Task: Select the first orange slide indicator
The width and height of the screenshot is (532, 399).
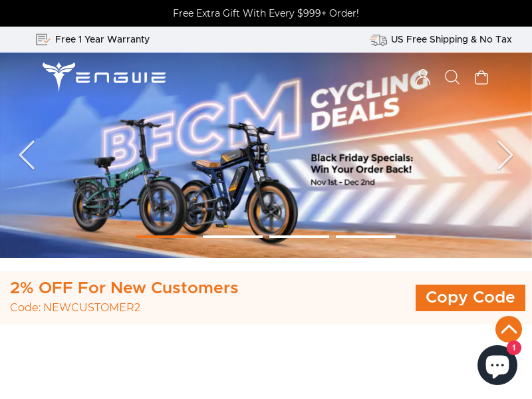Action: coord(166,237)
